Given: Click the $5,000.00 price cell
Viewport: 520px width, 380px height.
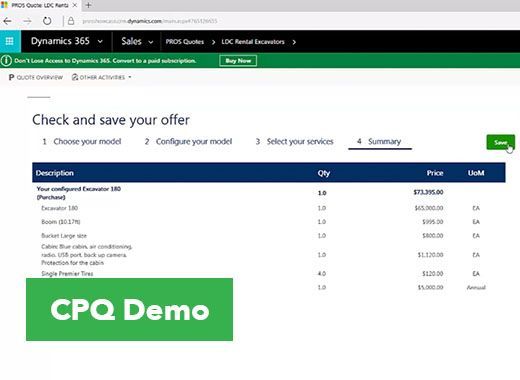Looking at the screenshot, I should coord(431,287).
